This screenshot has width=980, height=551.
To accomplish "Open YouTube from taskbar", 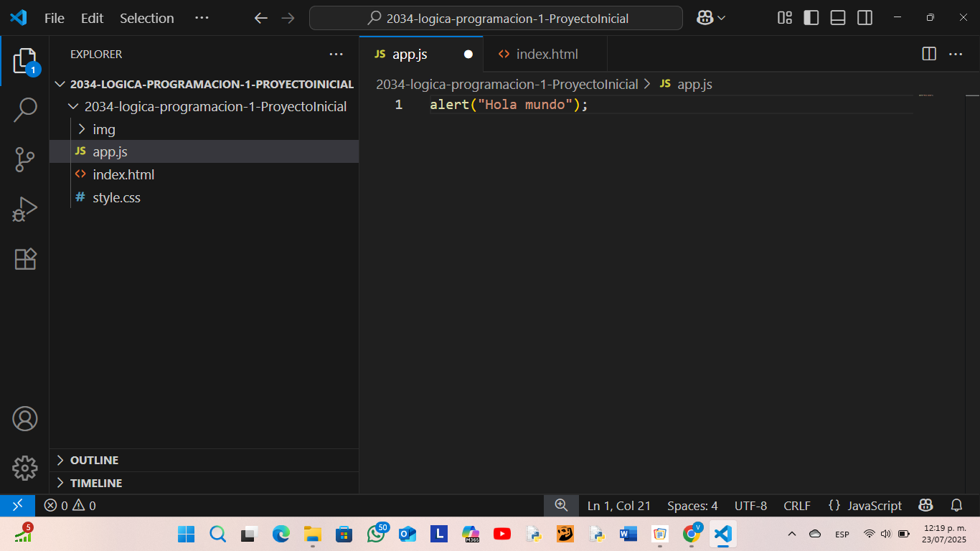I will [x=502, y=534].
